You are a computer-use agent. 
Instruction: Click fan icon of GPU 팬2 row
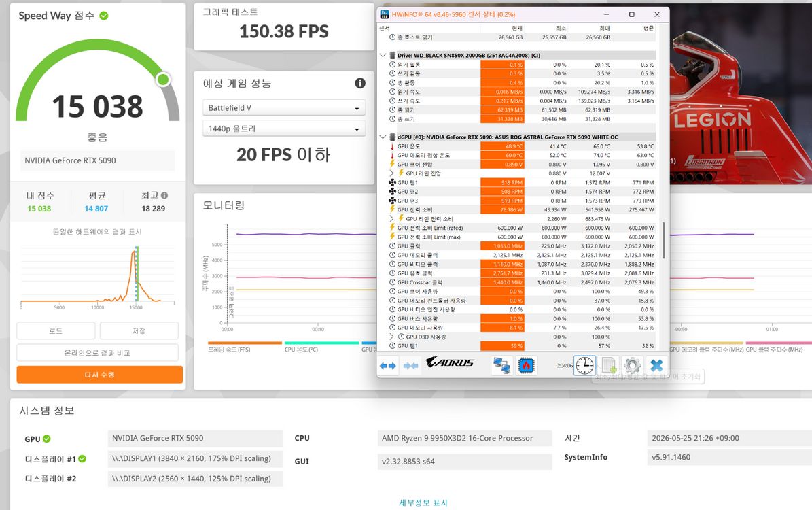tap(392, 191)
